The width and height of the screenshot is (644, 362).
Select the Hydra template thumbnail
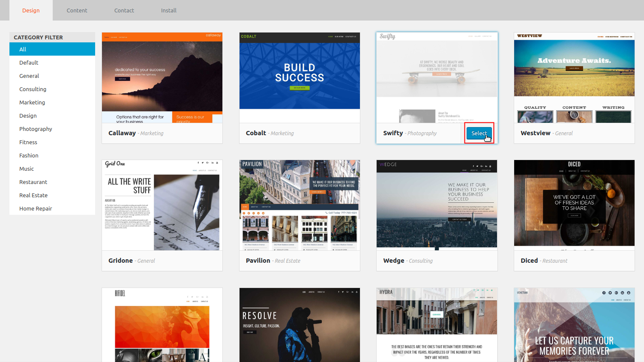tap(437, 325)
